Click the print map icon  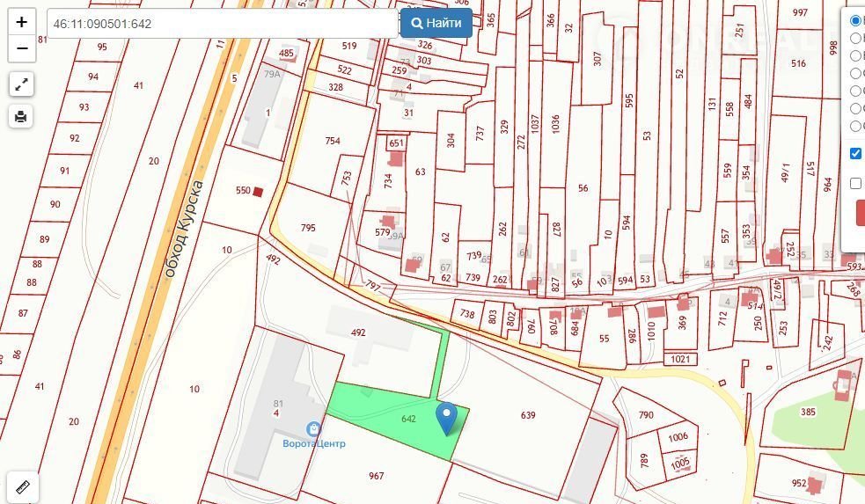pos(21,116)
